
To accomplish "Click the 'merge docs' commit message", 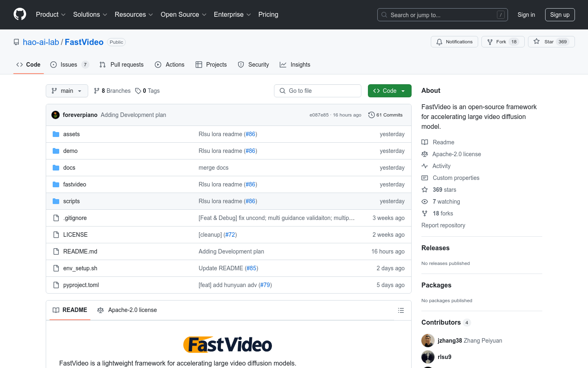I will [x=214, y=168].
